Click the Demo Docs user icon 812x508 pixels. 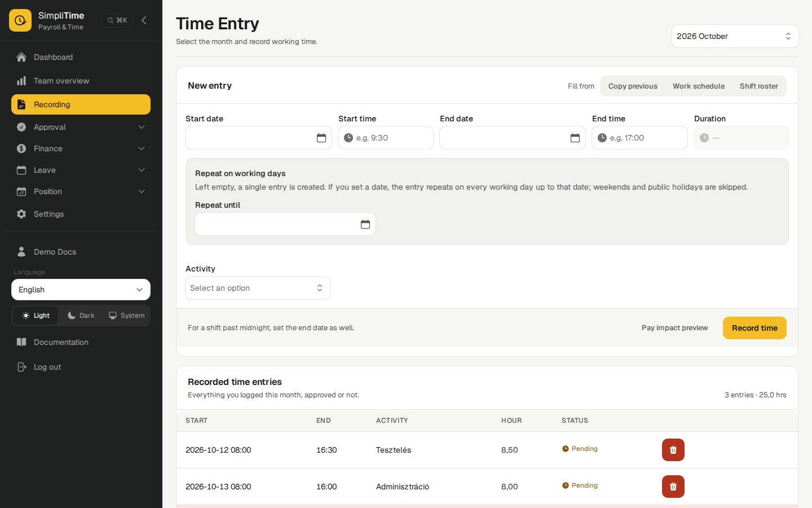(21, 252)
